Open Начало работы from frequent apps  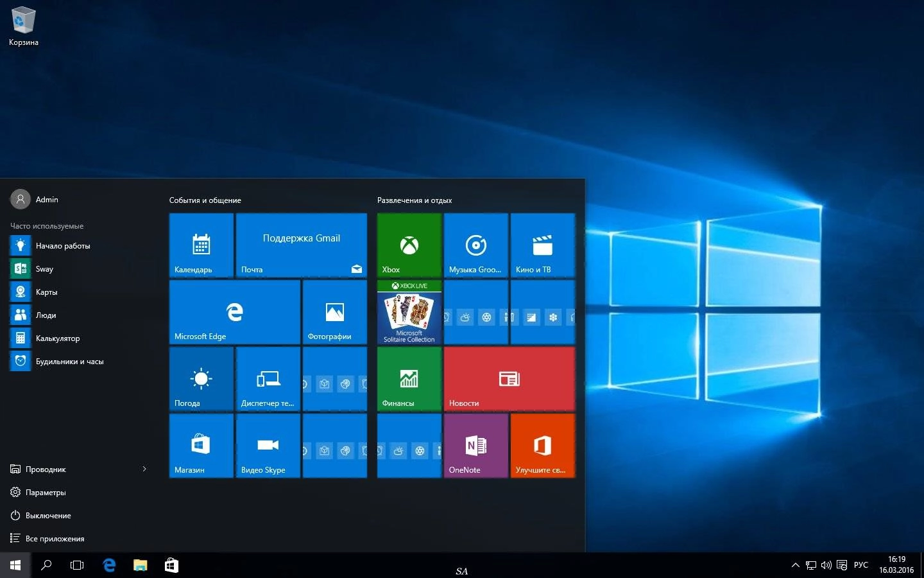point(80,246)
